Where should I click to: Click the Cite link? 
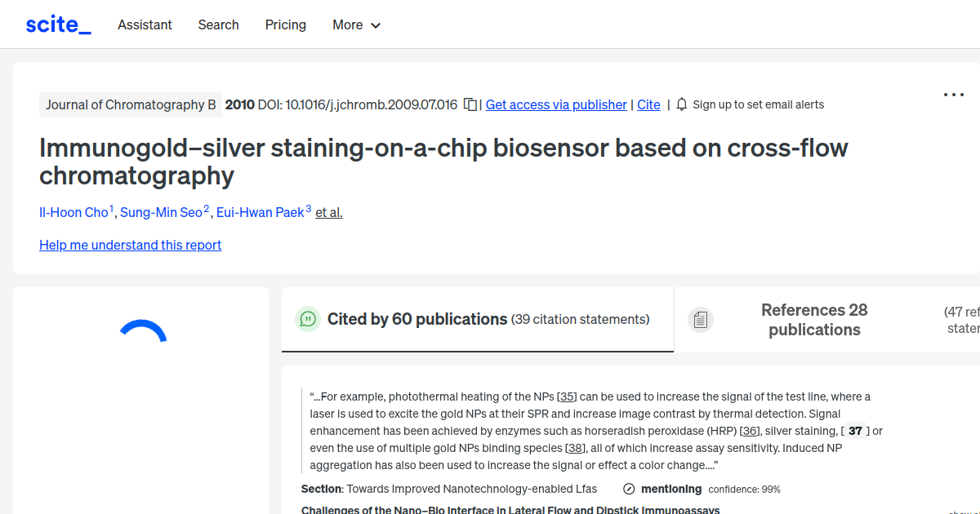(648, 104)
